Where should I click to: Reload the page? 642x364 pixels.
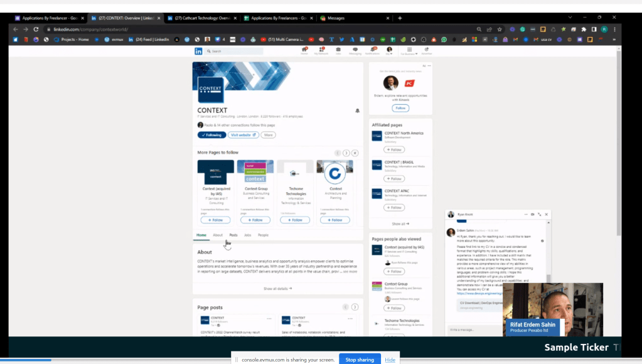(x=36, y=29)
